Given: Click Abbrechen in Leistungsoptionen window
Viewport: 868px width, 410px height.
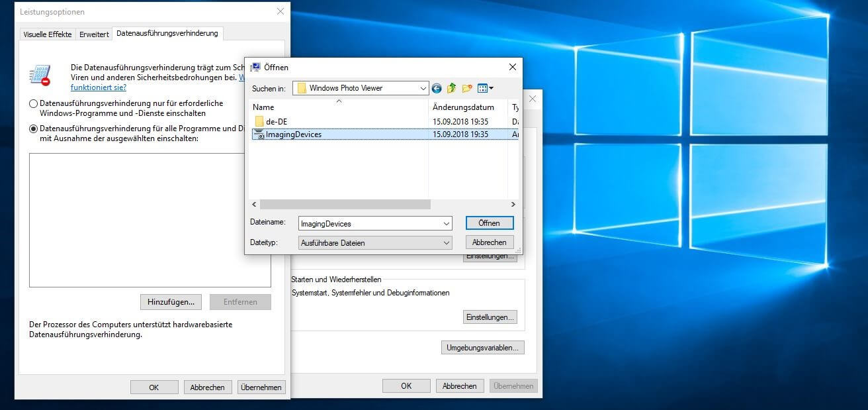Looking at the screenshot, I should [208, 387].
